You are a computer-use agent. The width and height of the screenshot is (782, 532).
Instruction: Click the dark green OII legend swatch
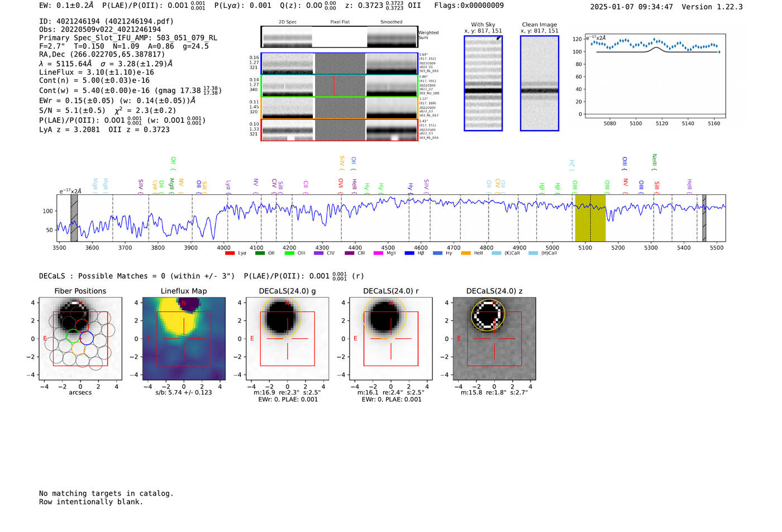(x=260, y=253)
